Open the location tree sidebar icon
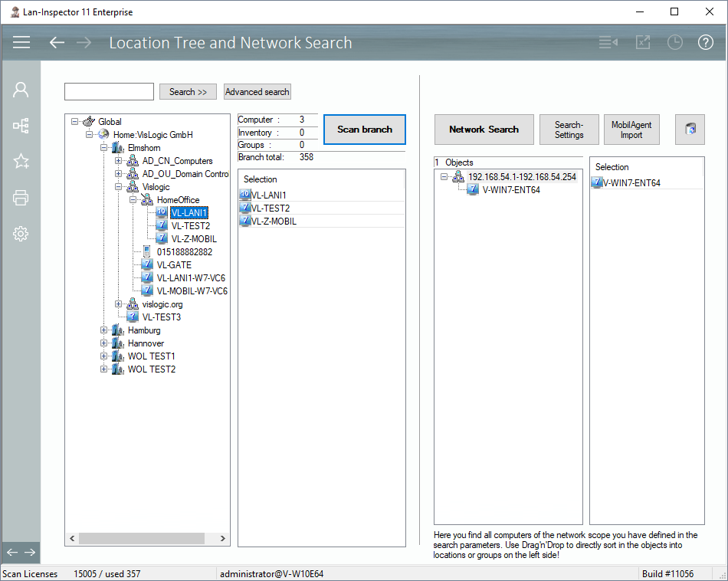 [21, 126]
